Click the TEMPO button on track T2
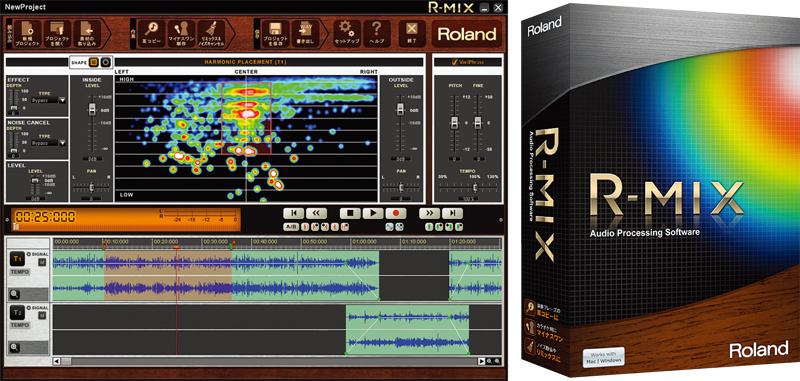The image size is (800, 381). point(19,325)
